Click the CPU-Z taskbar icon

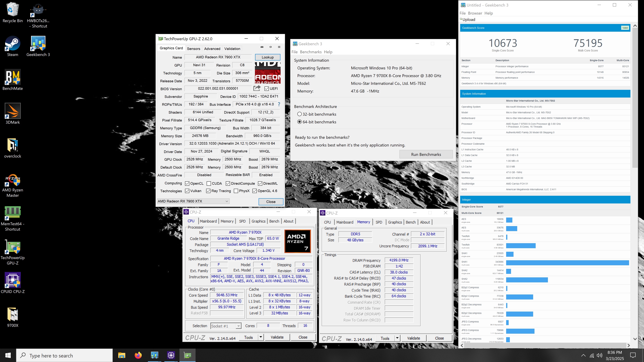171,355
